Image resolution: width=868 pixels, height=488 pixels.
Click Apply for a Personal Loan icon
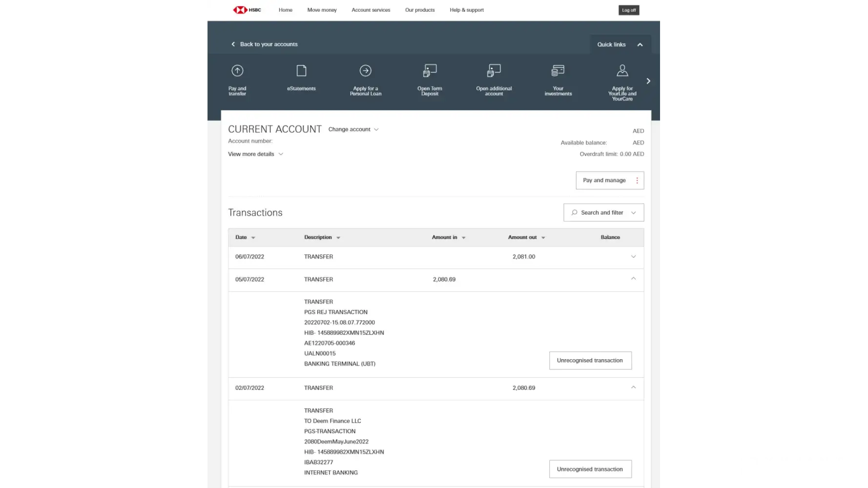click(365, 71)
